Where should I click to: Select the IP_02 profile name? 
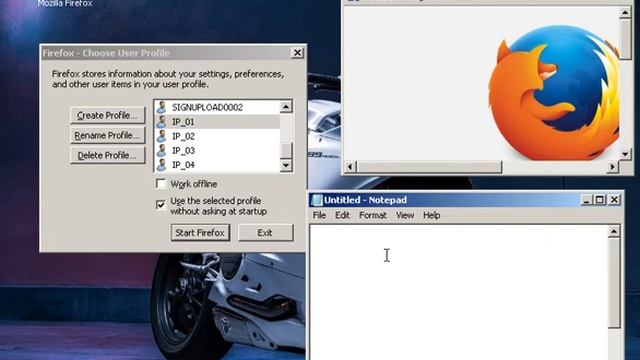click(183, 136)
